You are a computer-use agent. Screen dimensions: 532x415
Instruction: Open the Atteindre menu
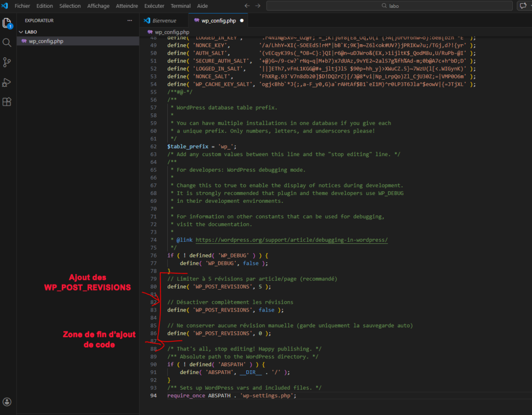coord(127,6)
